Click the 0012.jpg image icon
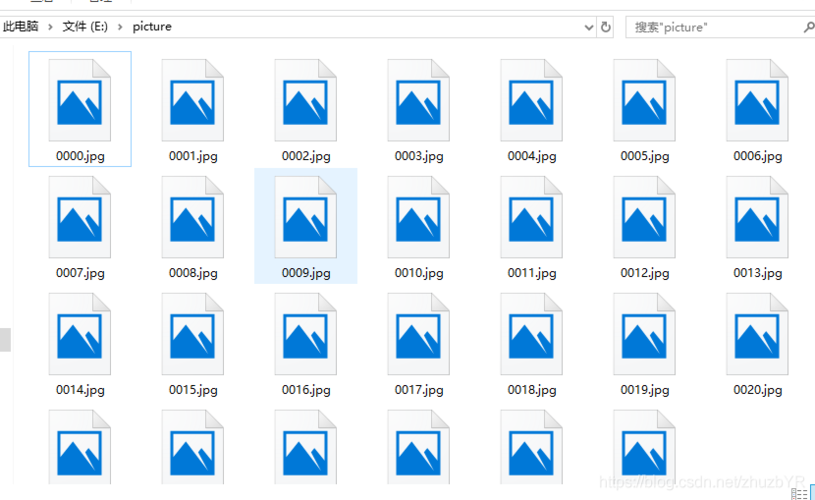 pos(644,219)
